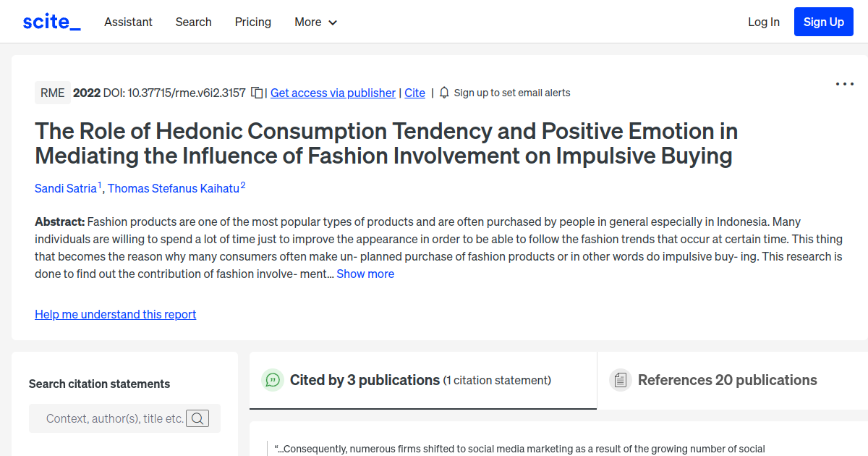Select the Cited by 3 publications tab
Viewport: 868px width, 456px height.
[x=365, y=379]
